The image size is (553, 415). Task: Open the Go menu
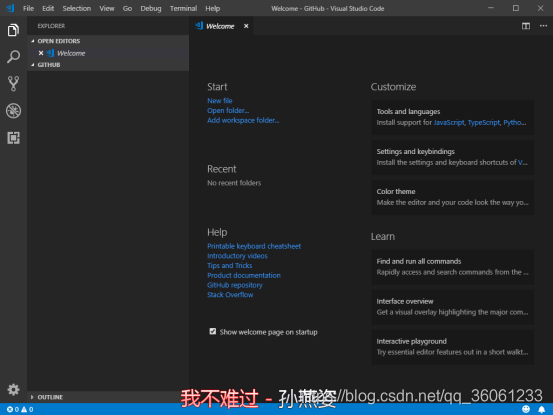(x=127, y=8)
